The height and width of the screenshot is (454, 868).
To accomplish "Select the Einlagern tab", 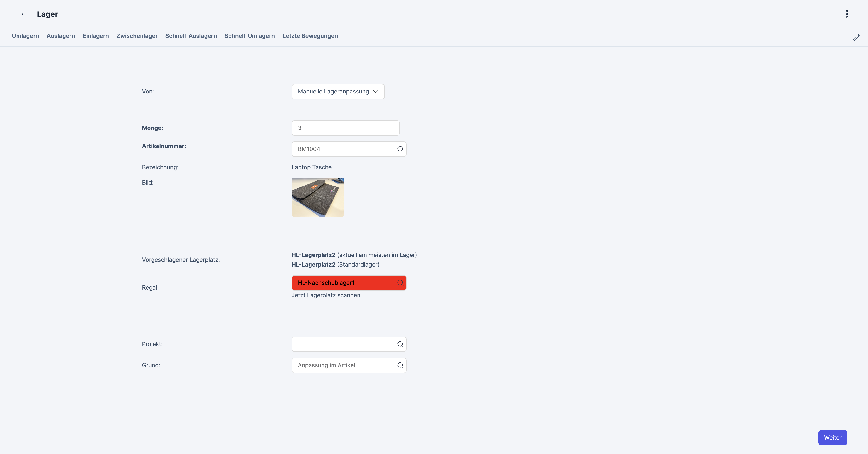I will [96, 36].
